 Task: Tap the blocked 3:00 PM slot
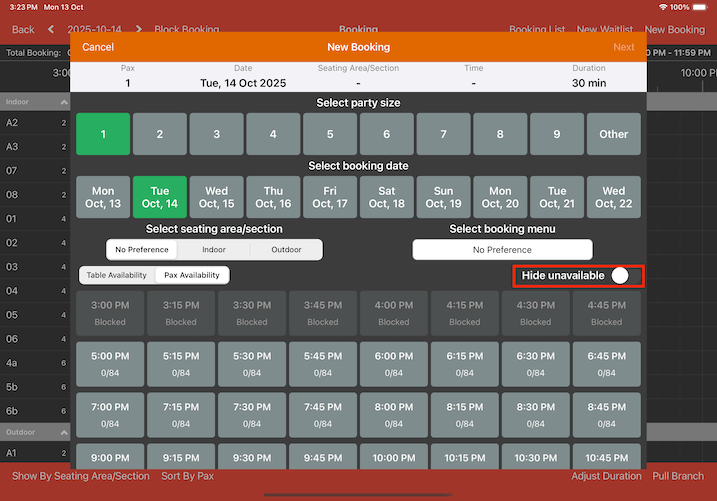point(110,313)
